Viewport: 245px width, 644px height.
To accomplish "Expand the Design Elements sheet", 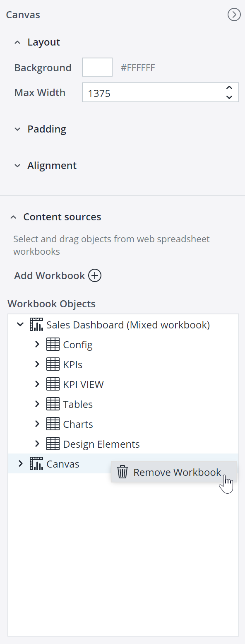I will [x=38, y=444].
